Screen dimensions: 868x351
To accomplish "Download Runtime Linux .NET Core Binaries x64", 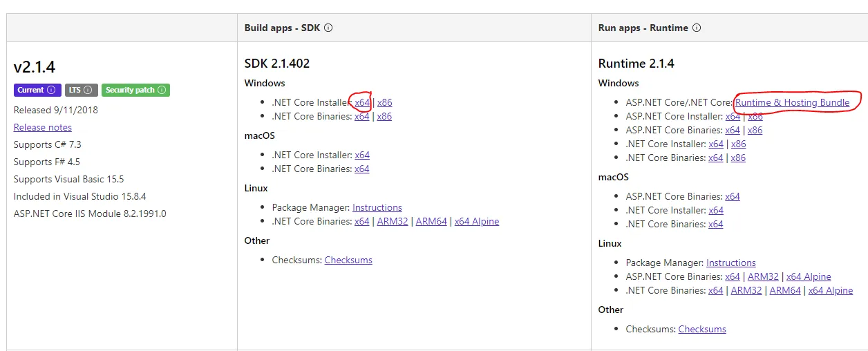I will [x=716, y=290].
